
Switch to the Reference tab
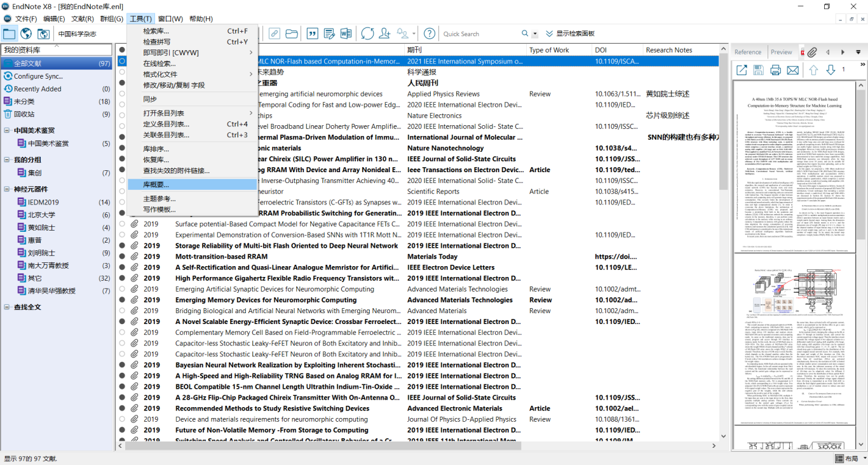tap(748, 52)
